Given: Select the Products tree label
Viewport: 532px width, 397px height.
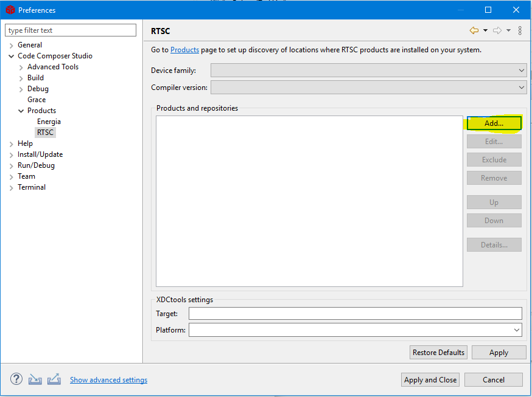Looking at the screenshot, I should pos(42,111).
